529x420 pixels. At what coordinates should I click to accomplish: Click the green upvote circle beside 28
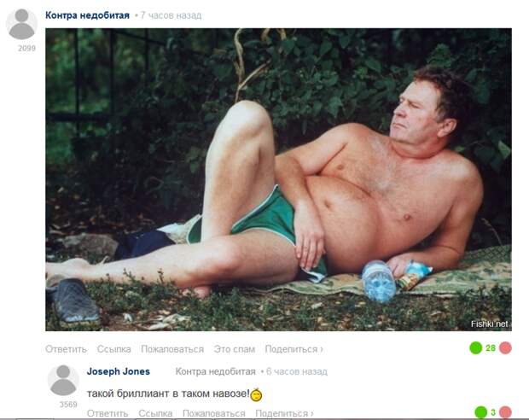coord(476,347)
